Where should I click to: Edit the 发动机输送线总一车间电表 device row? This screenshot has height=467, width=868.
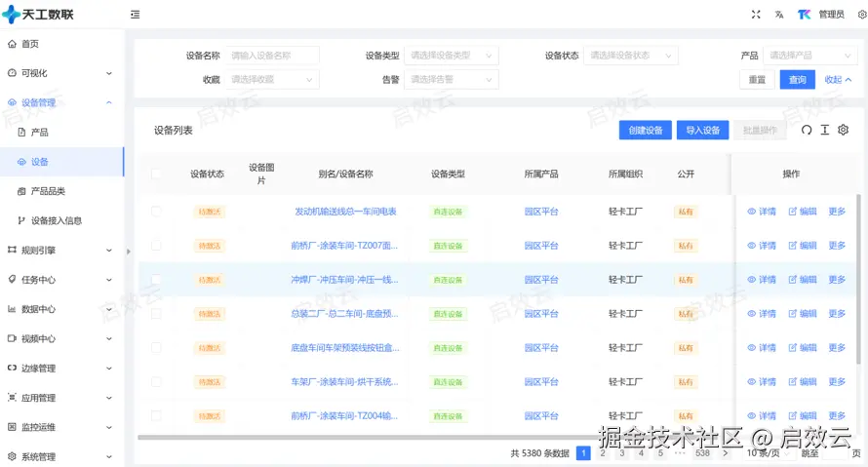pos(803,212)
